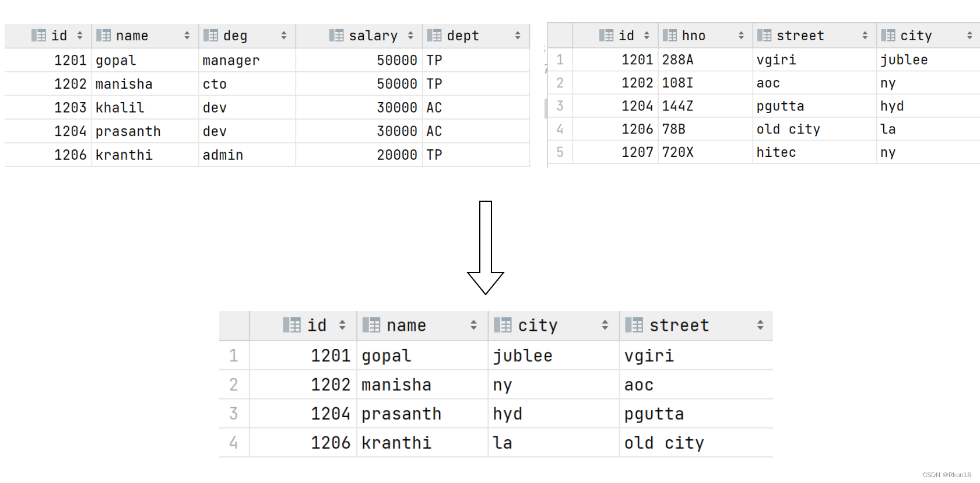The height and width of the screenshot is (483, 980).
Task: Sort by the hno column using its arrows
Action: 741,36
